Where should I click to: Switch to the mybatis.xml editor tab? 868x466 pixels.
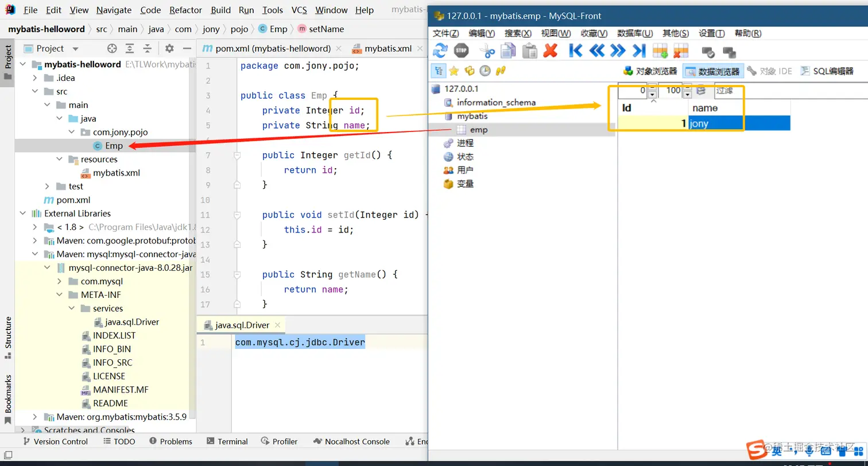click(x=388, y=48)
